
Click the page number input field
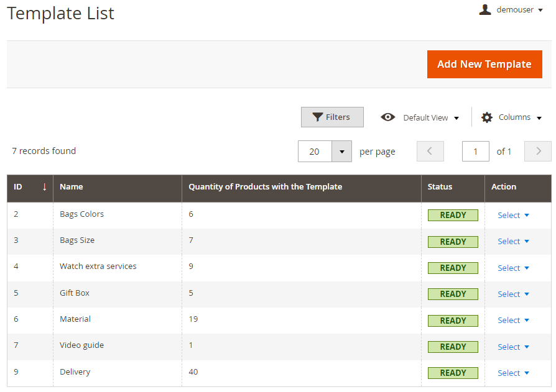click(476, 151)
